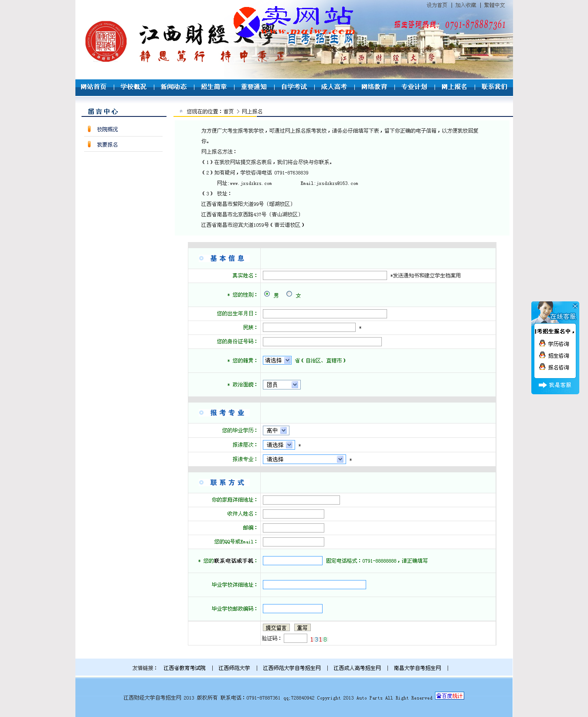This screenshot has width=588, height=717.
Task: Click the 重写 reset button
Action: [302, 628]
